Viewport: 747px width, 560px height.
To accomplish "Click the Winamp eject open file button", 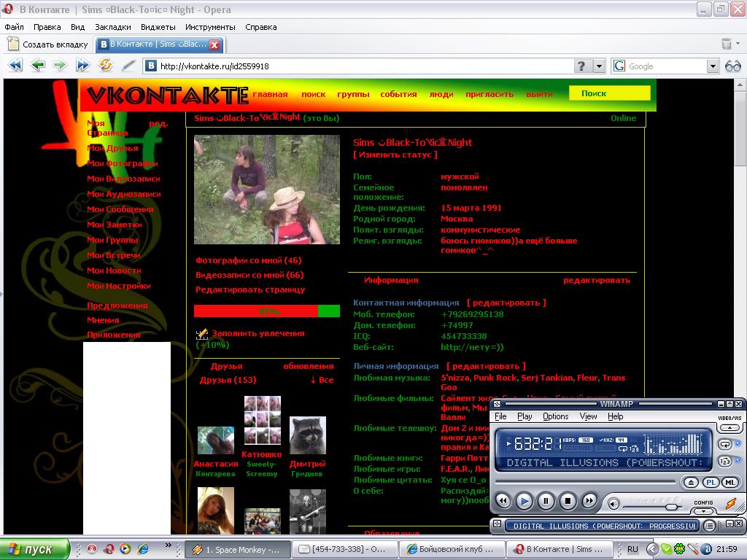I will [691, 483].
